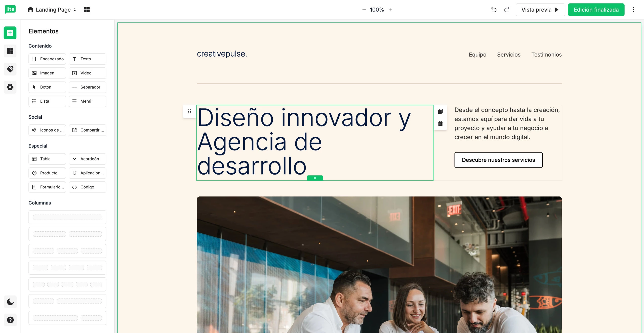Screen dimensions: 644x333
Task: Click the zoom in plus control
Action: [x=390, y=10]
